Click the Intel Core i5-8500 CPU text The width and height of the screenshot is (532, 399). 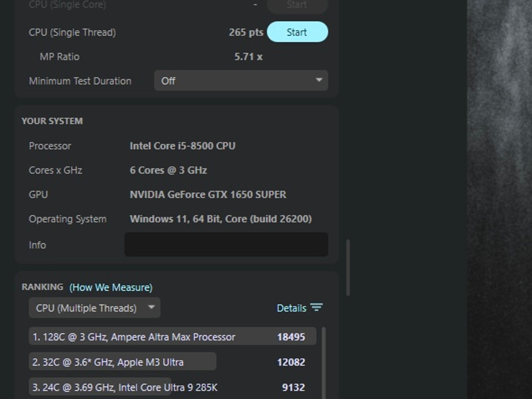[183, 146]
